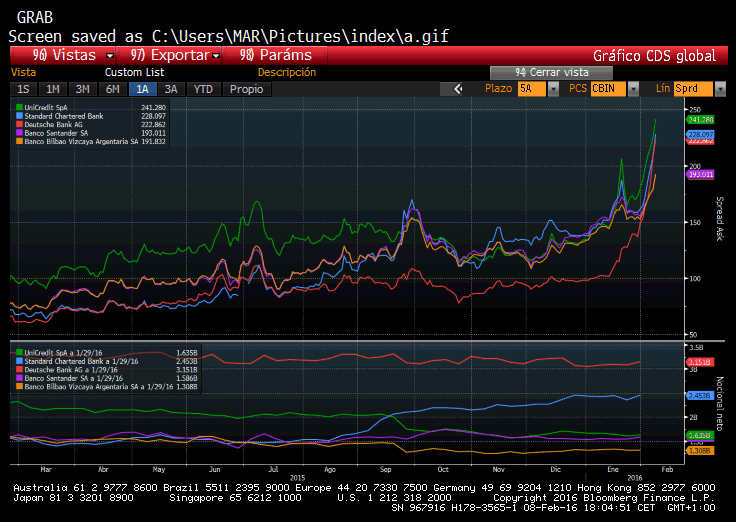Screen dimensions: 736x522
Task: Click the blue 228.097 axis price tag
Action: [x=700, y=134]
